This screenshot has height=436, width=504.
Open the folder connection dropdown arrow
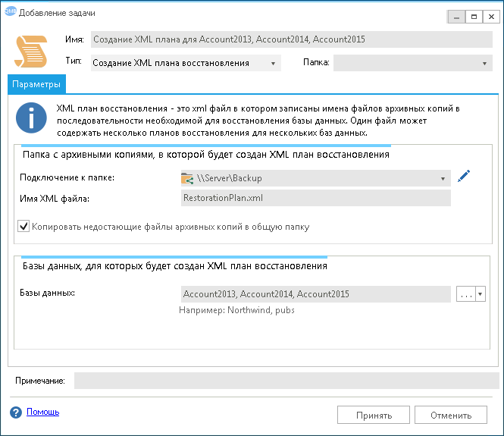pyautogui.click(x=443, y=178)
